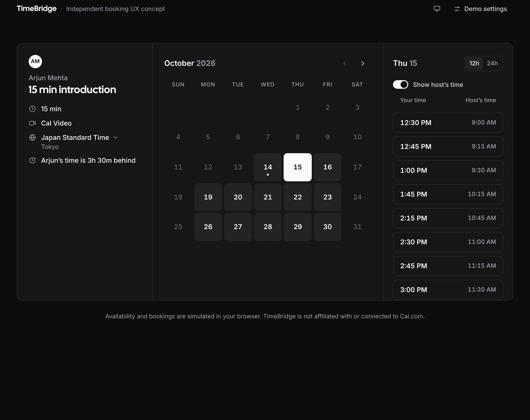Click the clock icon next to 15 min
Viewport: 530px width, 420px height.
[32, 109]
